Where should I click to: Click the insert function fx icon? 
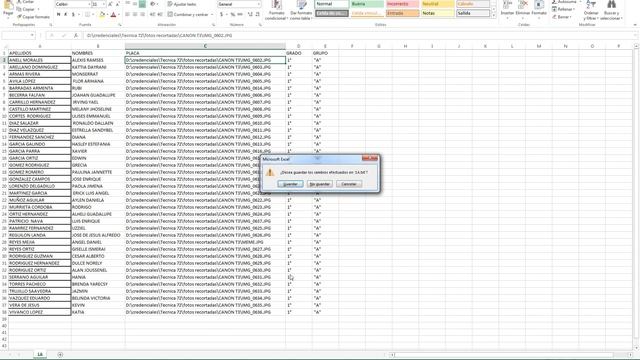76,36
